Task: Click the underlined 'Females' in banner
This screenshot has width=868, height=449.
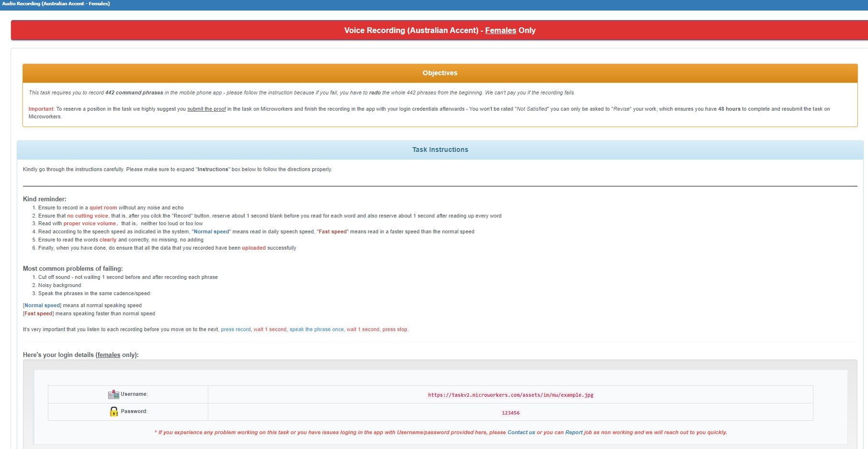Action: pyautogui.click(x=500, y=30)
